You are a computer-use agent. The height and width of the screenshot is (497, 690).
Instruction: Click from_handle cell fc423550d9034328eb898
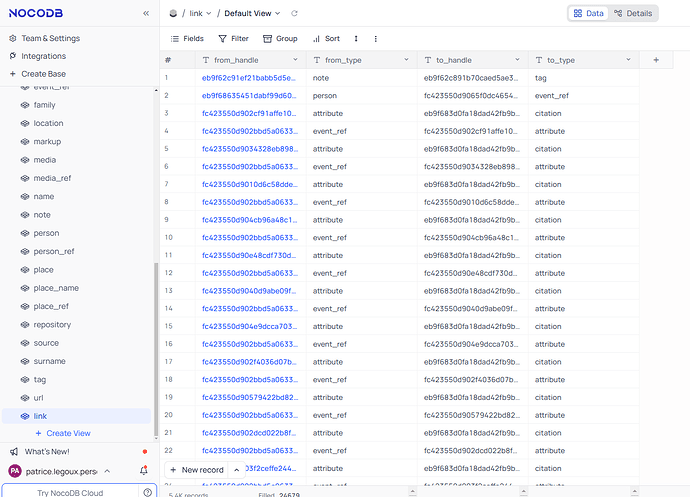pyautogui.click(x=250, y=149)
